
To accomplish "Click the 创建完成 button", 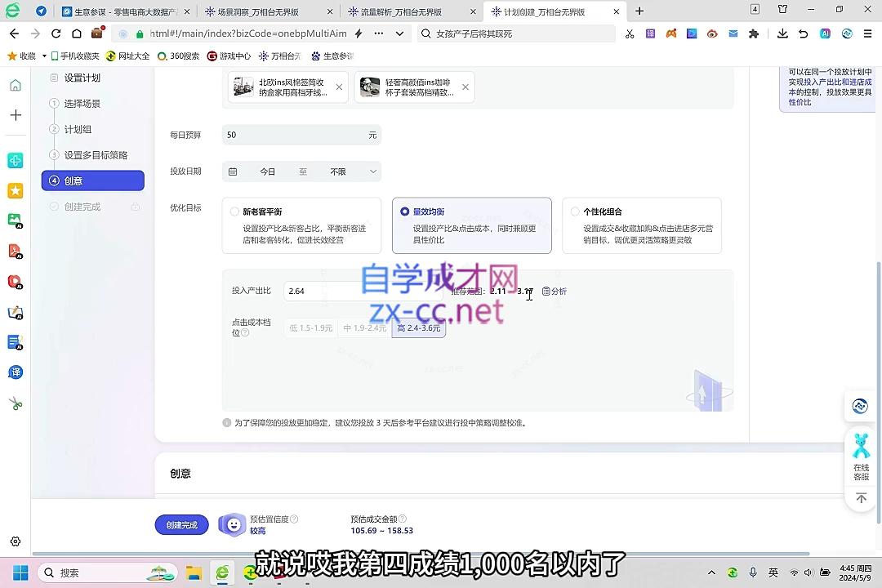I will click(x=181, y=525).
